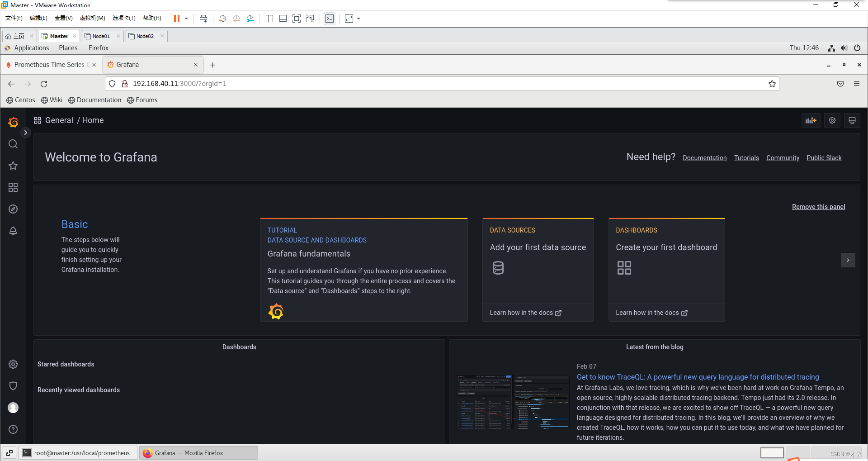Open the Grafana fundamentals tutorial card

(x=363, y=270)
